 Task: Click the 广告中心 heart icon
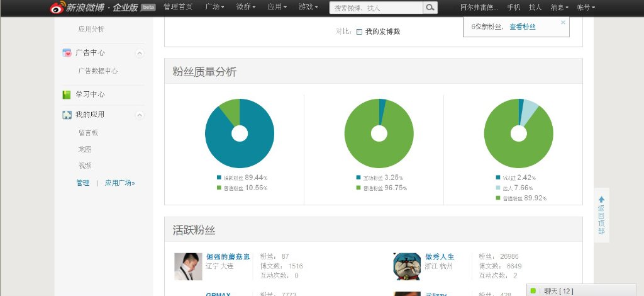pos(67,53)
